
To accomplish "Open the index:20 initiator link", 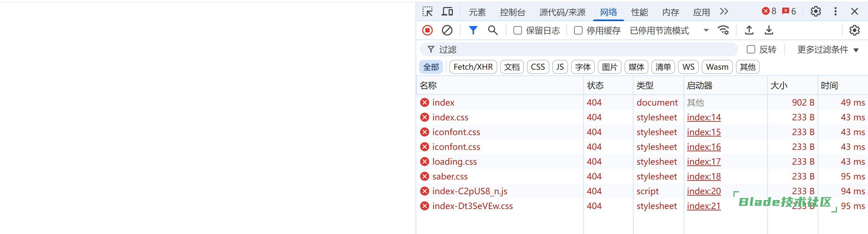I will (704, 191).
